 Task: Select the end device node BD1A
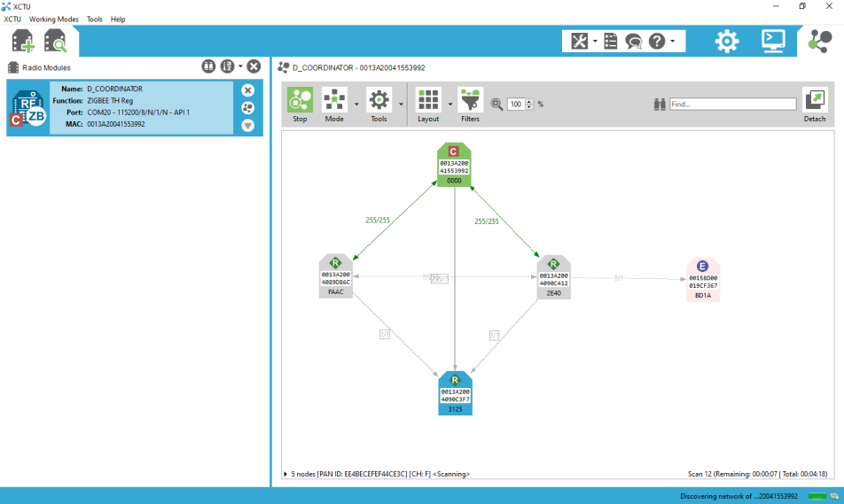pyautogui.click(x=703, y=279)
